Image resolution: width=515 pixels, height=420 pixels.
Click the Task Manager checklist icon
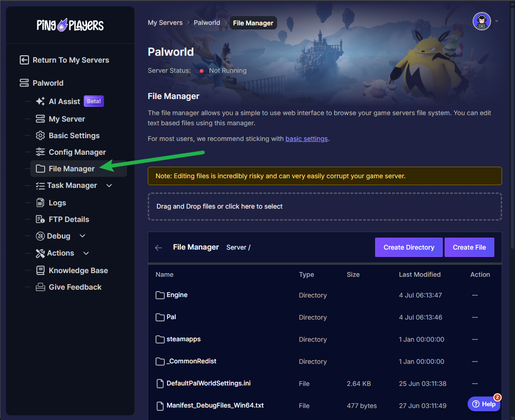tap(41, 186)
